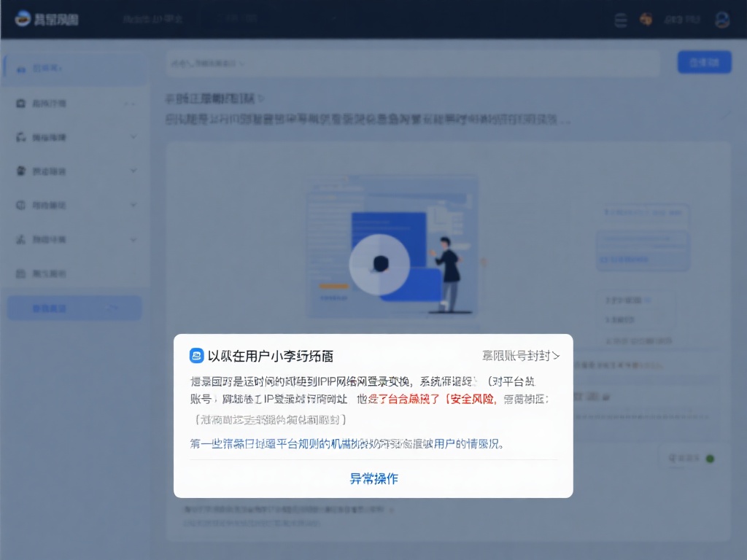Click the document icon at the sidebar bottom
The width and height of the screenshot is (747, 560).
(x=22, y=273)
